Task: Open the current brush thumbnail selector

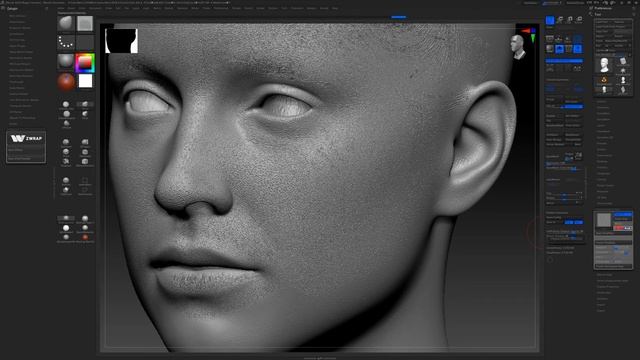Action: click(x=66, y=23)
